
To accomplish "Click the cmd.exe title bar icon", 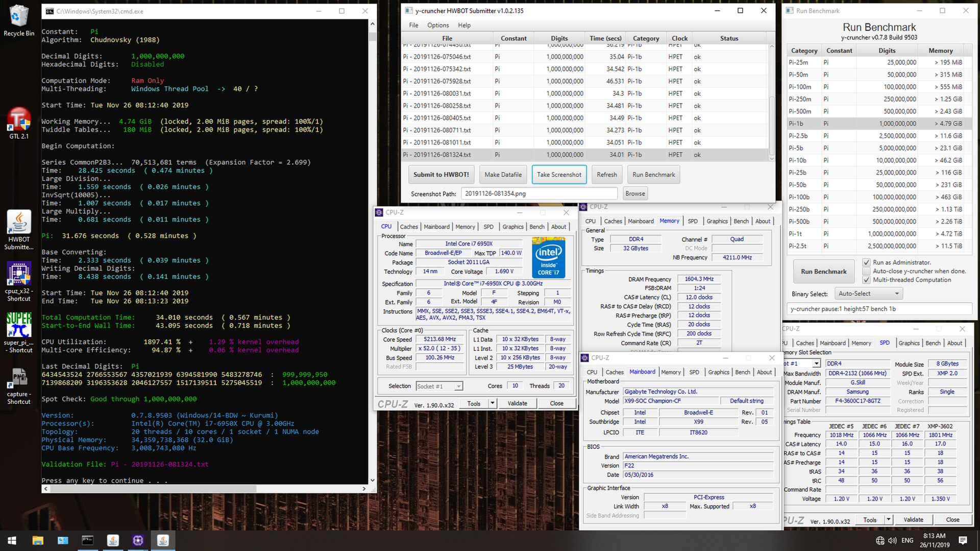I will pyautogui.click(x=50, y=11).
